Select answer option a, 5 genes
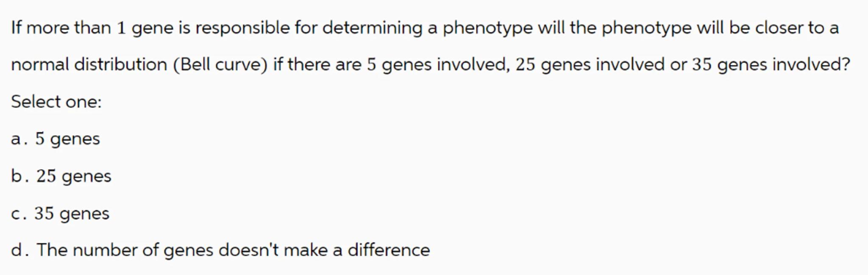868x275 pixels. coord(67,139)
